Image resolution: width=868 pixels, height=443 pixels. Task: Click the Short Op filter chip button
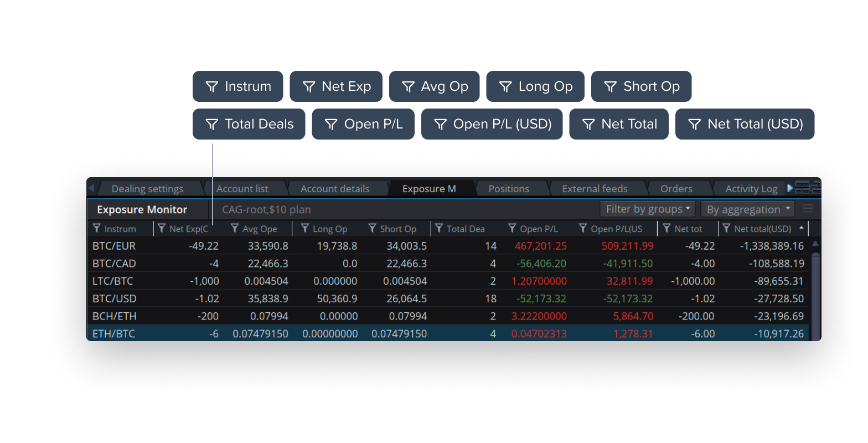[641, 86]
